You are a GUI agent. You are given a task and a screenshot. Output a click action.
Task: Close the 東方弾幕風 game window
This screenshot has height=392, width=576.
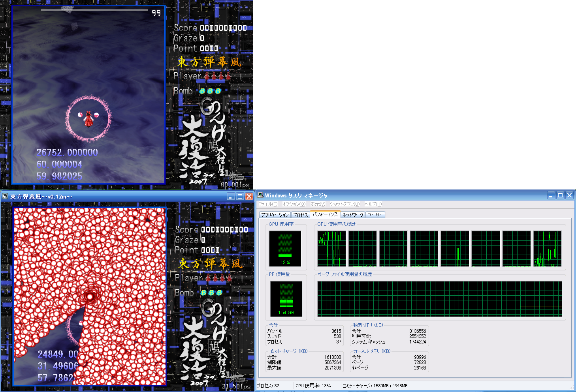[x=249, y=197]
